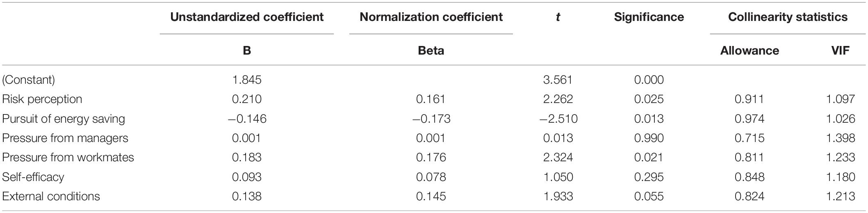Select the Pressure from managers label
Viewport: 868px width, 213px height.
click(x=65, y=138)
